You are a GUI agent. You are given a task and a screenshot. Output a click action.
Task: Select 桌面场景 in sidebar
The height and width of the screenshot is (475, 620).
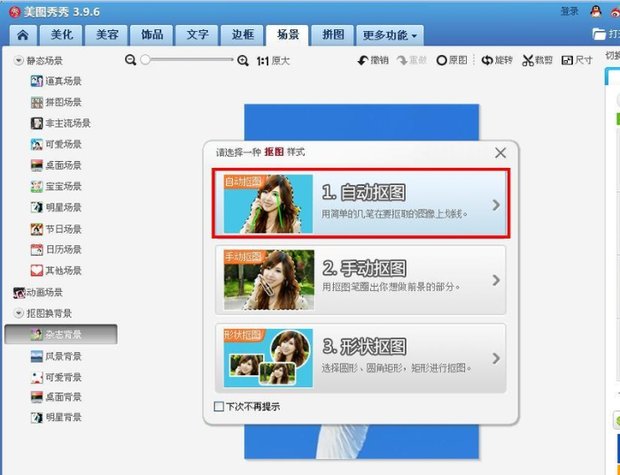[x=56, y=165]
